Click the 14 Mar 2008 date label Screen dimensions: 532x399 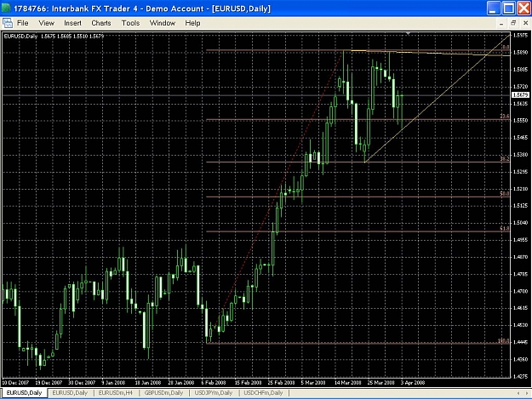click(x=348, y=382)
